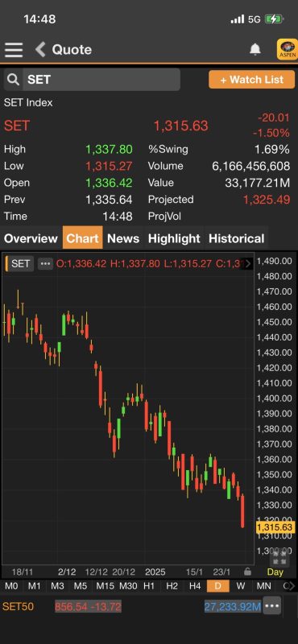Select the D daily timeframe

pyautogui.click(x=217, y=586)
